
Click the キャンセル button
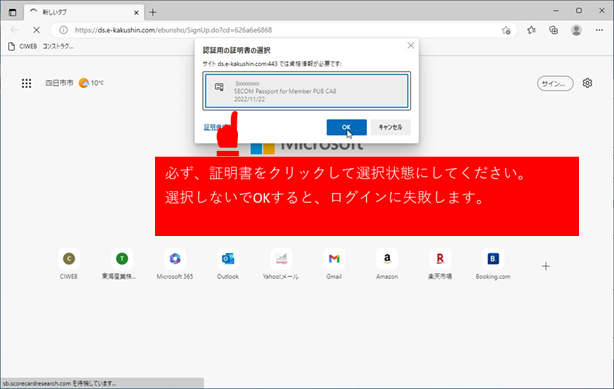click(x=390, y=127)
